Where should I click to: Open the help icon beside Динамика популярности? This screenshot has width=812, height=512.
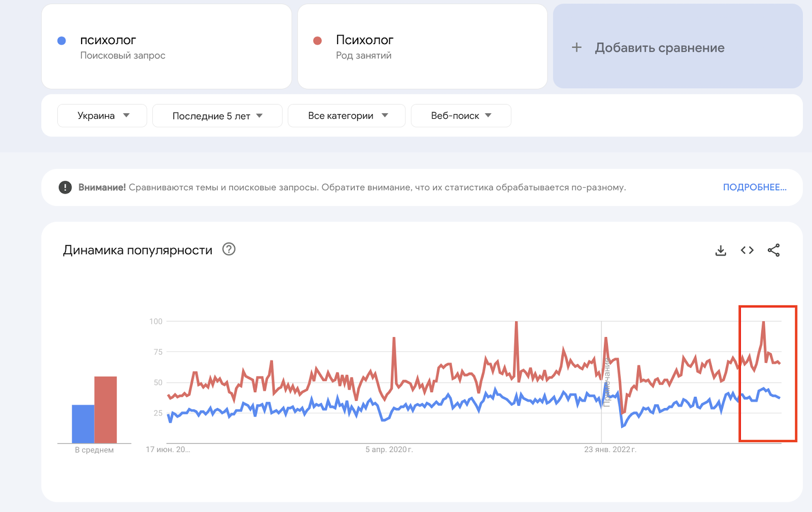coord(229,249)
